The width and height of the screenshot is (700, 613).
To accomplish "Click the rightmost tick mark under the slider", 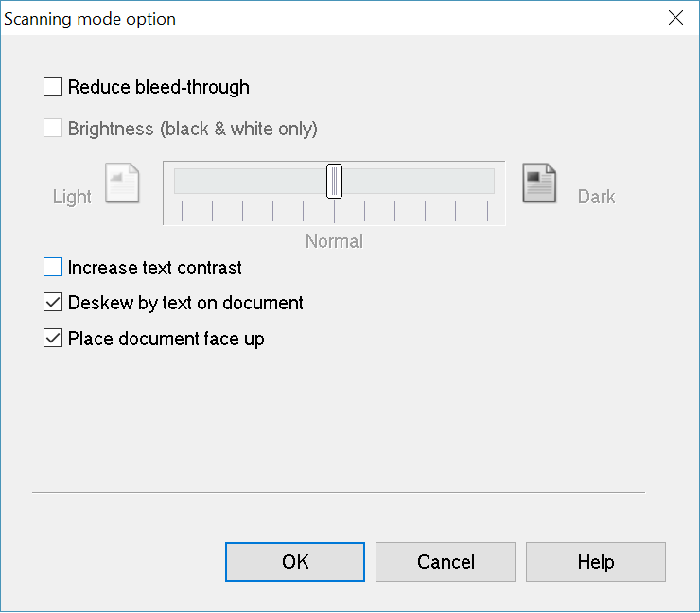I will (486, 210).
